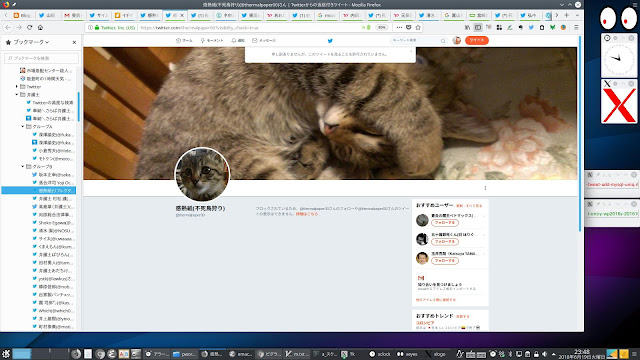Open profile more options three dots
The height and width of the screenshot is (360, 640).
tap(485, 188)
